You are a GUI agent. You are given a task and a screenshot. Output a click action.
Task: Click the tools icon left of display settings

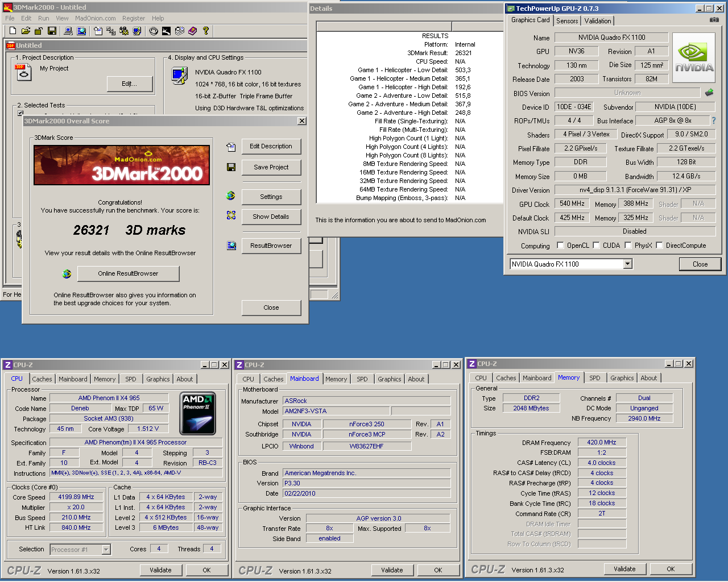[124, 31]
